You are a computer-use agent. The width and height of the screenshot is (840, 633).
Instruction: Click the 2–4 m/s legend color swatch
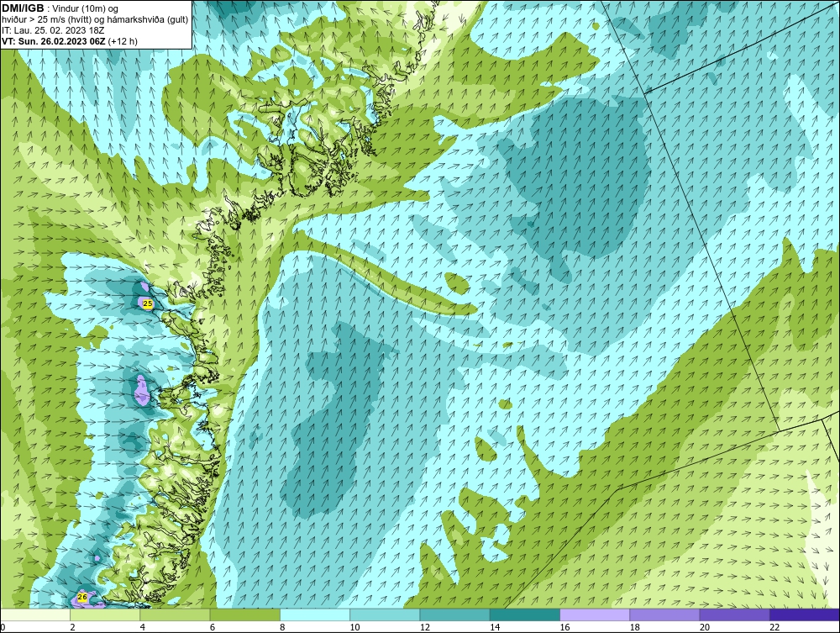(105, 615)
